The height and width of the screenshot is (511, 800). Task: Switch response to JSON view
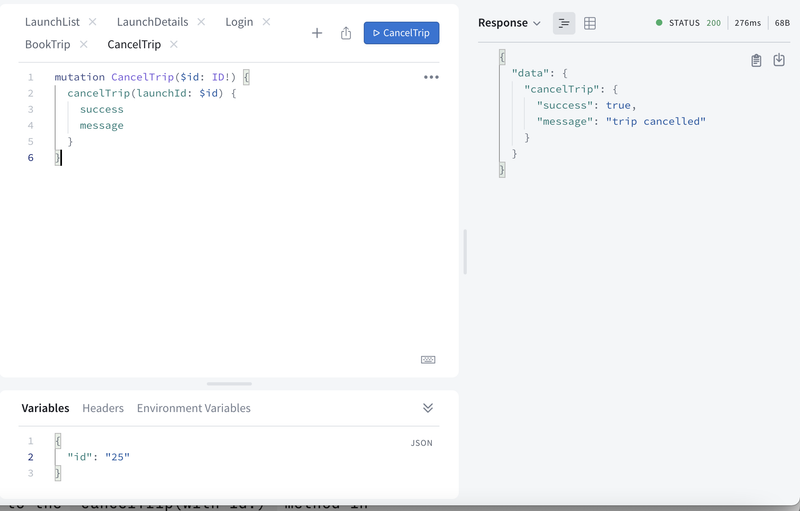pos(564,23)
